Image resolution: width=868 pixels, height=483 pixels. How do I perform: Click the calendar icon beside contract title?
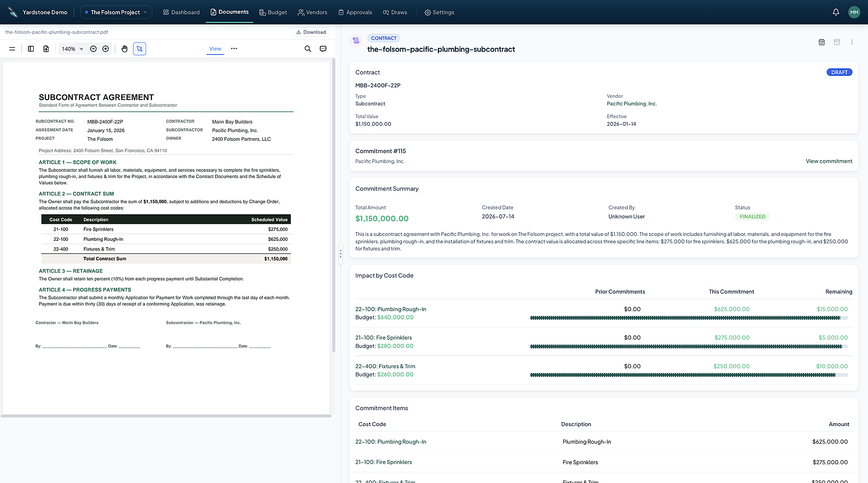point(822,42)
